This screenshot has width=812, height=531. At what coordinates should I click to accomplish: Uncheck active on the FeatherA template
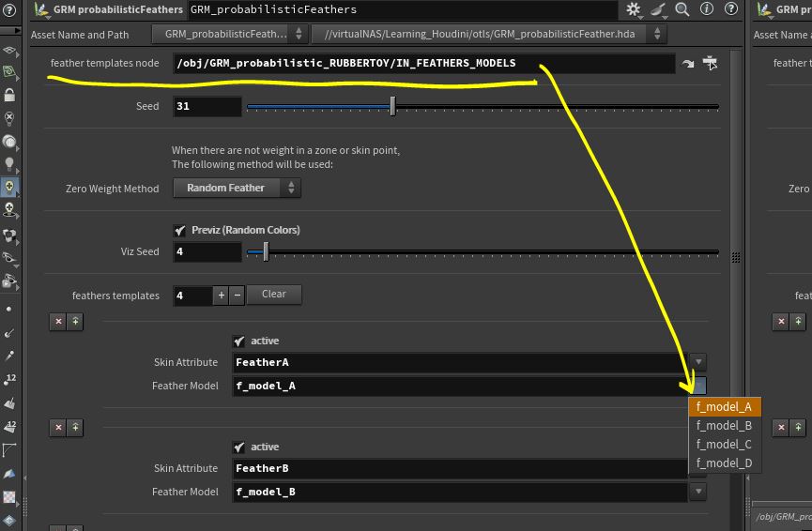[x=238, y=341]
